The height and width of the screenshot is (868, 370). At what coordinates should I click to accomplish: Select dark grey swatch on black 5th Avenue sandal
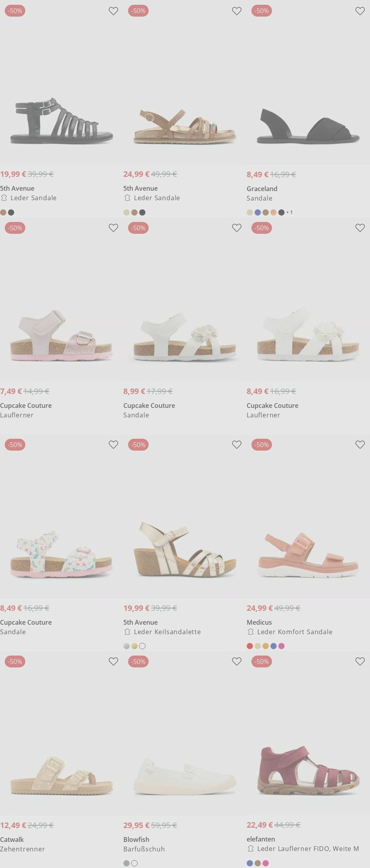(x=11, y=212)
